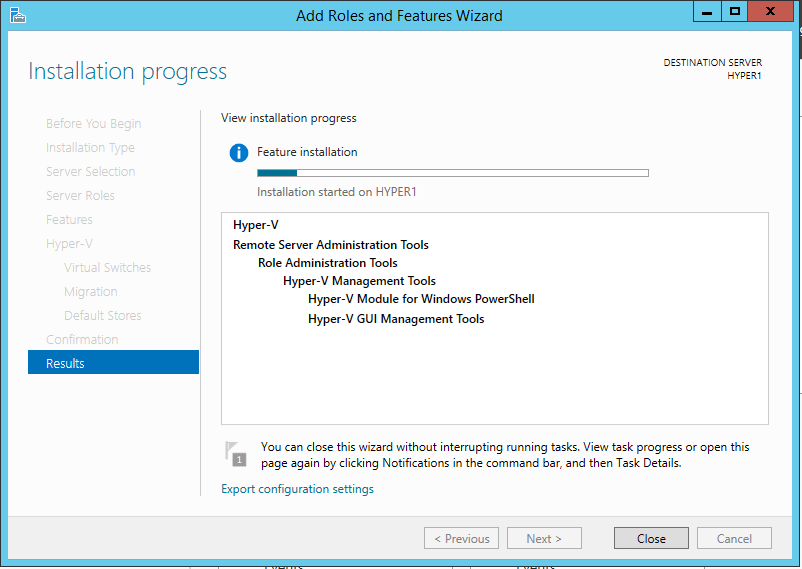The width and height of the screenshot is (802, 569).
Task: Open Export configuration settings link
Action: point(297,489)
